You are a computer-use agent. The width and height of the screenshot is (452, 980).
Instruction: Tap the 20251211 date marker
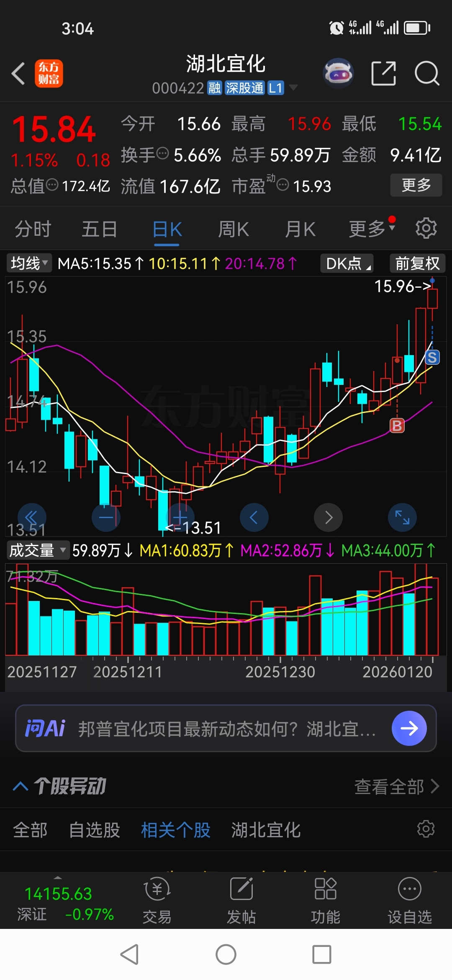128,672
